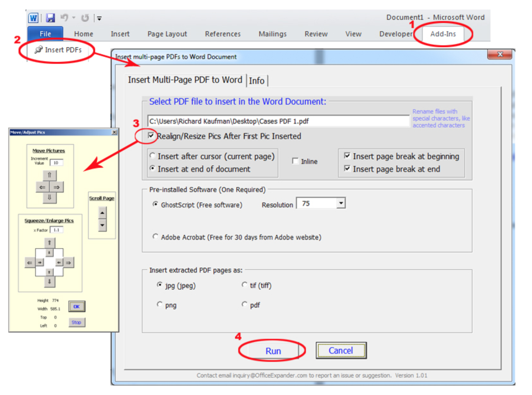Move pictures left with the left arrow
532x395 pixels.
coord(42,187)
